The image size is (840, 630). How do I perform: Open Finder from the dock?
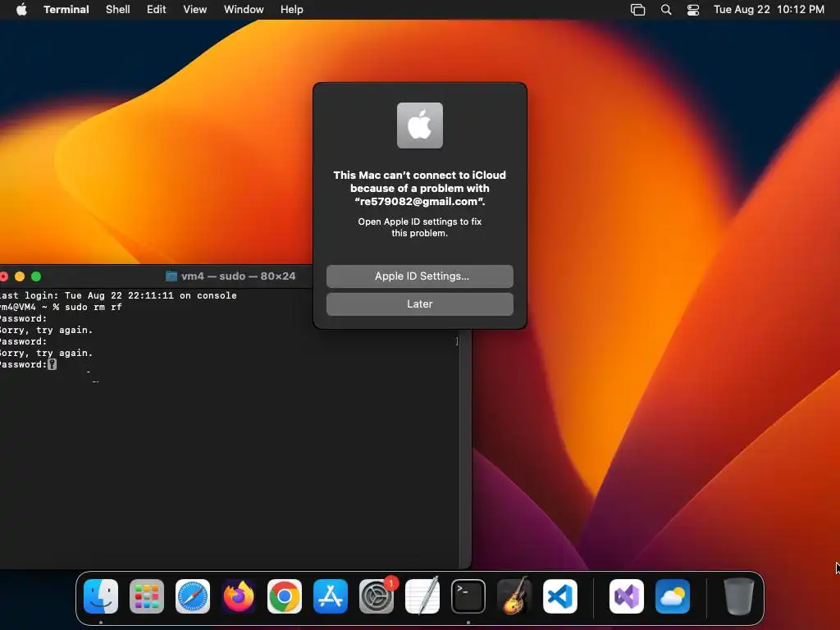coord(101,596)
